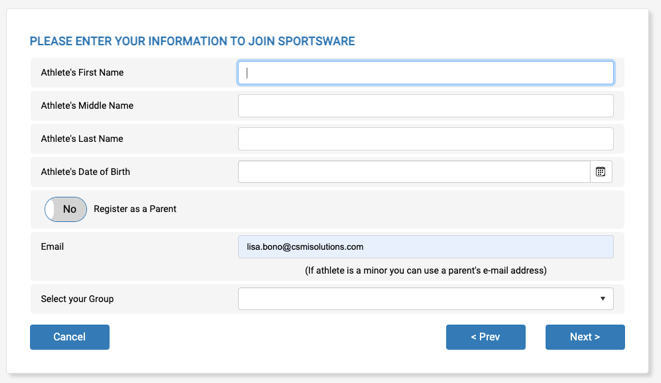Click the minor athlete parent's e-mail note
This screenshot has height=383, width=661.
pos(426,271)
